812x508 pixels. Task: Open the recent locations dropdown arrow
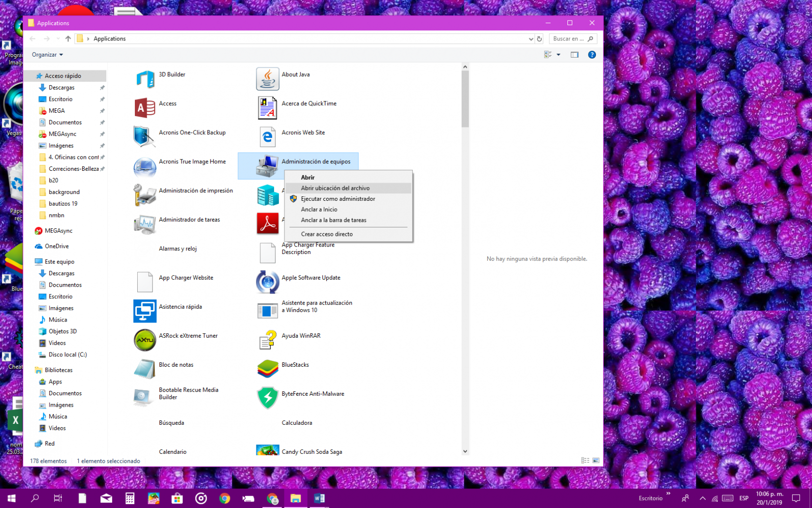coord(58,39)
